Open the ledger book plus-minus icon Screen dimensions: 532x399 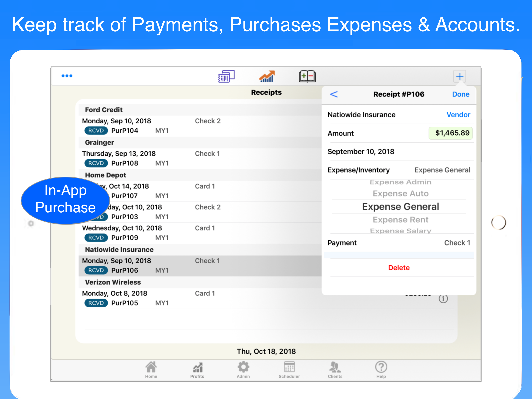tap(307, 76)
